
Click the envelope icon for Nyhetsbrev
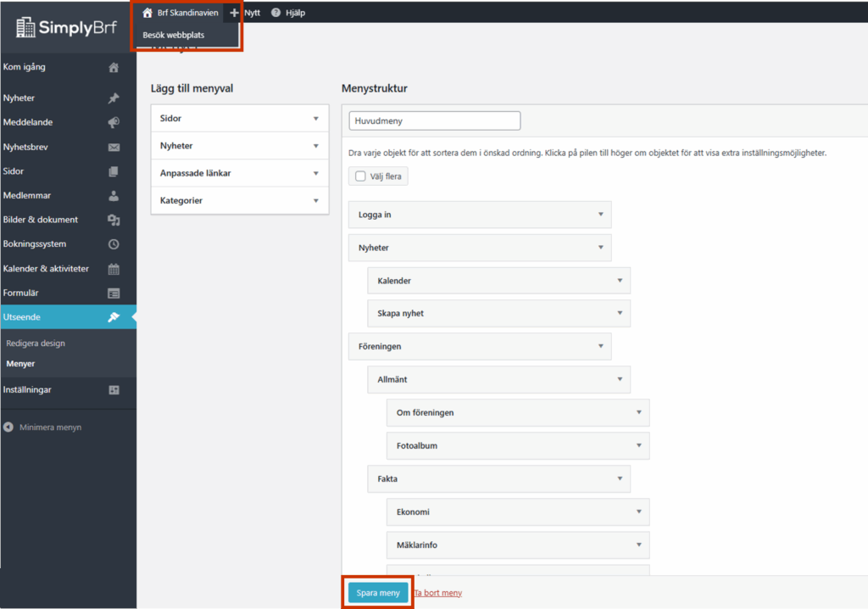(x=114, y=147)
